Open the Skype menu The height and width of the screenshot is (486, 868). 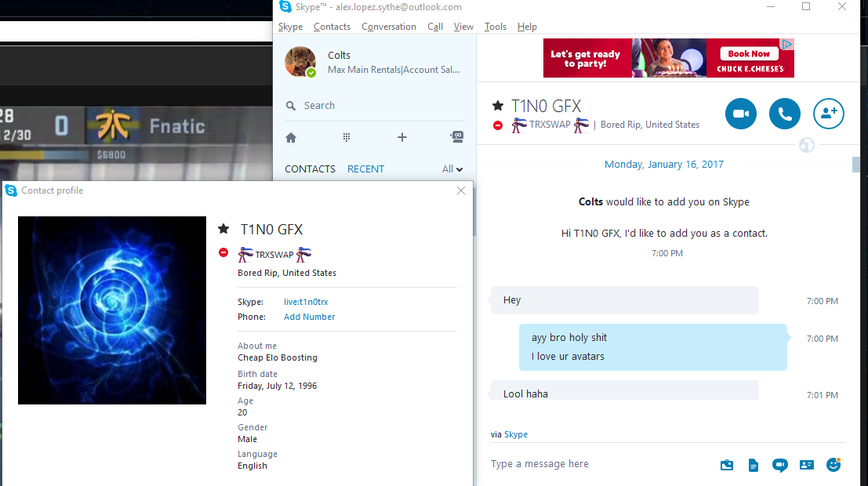[x=290, y=27]
